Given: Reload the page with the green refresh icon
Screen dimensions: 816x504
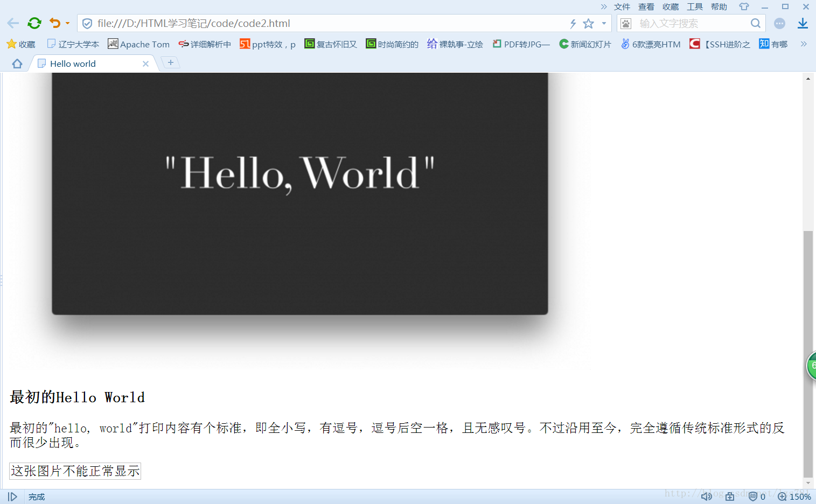Looking at the screenshot, I should click(x=34, y=23).
